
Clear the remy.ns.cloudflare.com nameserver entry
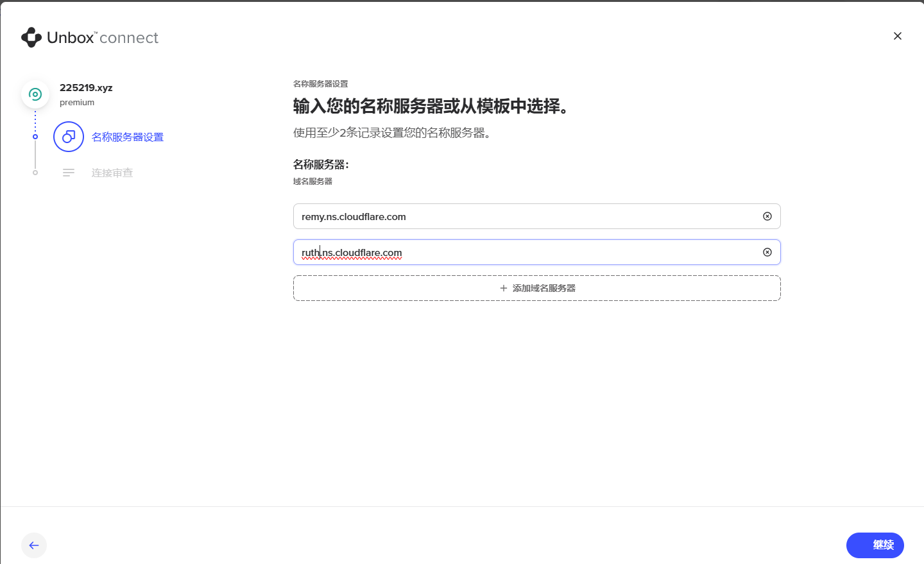pos(767,216)
